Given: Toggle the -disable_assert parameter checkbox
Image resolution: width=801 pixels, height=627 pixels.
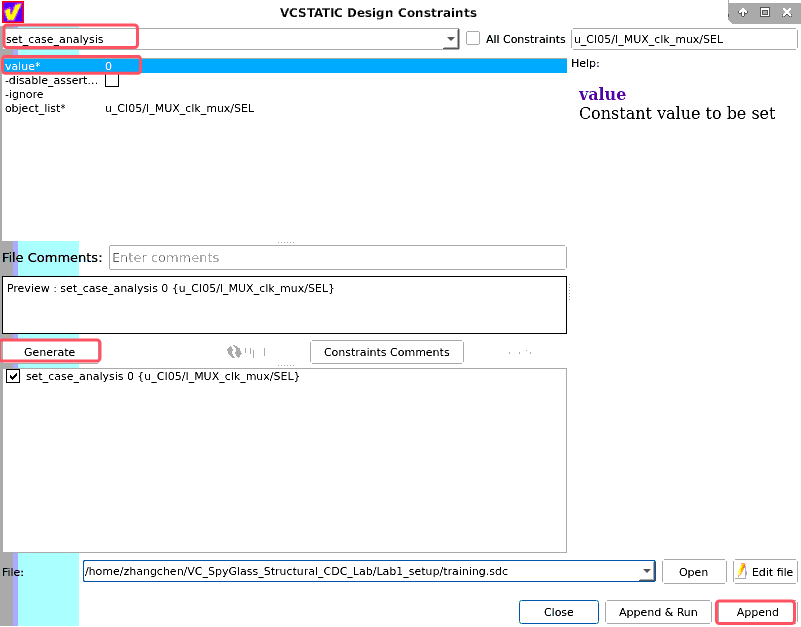Looking at the screenshot, I should (112, 80).
